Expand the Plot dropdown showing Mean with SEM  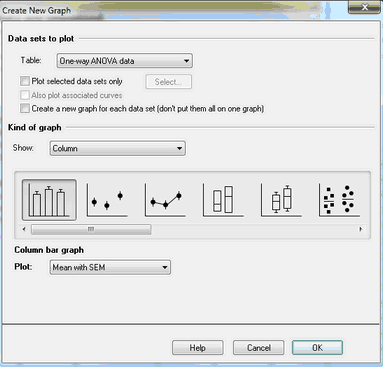coord(110,267)
